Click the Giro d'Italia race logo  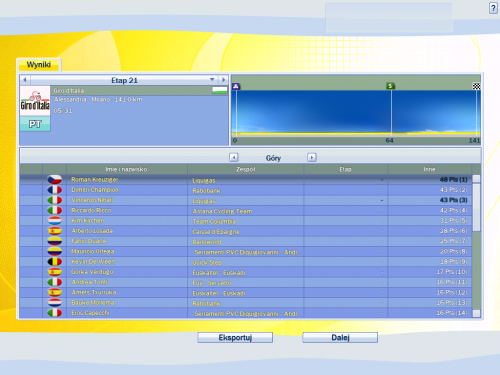(35, 101)
